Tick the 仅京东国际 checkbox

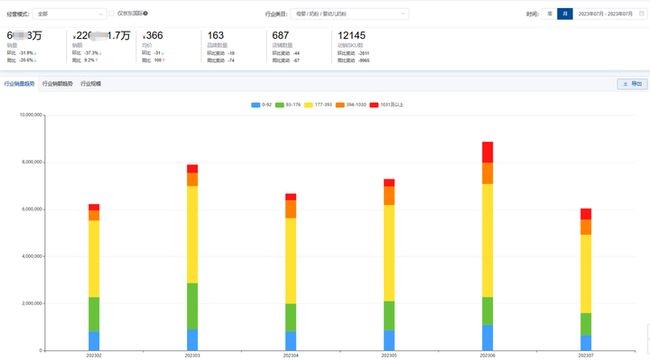click(x=112, y=13)
